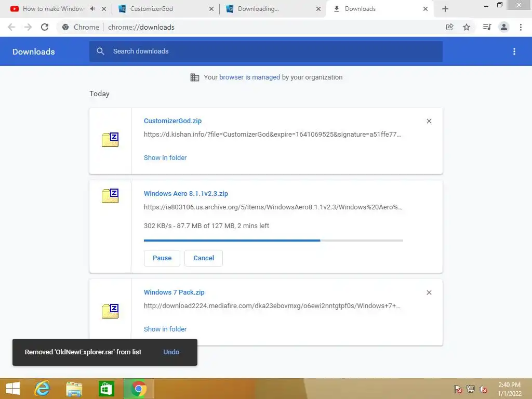532x399 pixels.
Task: Show CustomizerGod.zip in folder
Action: click(165, 158)
